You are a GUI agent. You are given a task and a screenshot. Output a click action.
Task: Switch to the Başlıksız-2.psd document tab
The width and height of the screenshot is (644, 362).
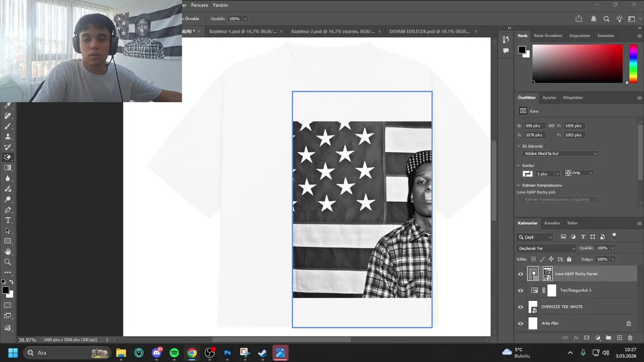[333, 31]
